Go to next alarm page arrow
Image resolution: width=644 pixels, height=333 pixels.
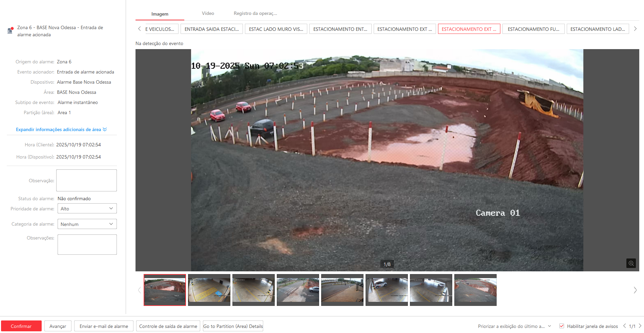point(640,326)
